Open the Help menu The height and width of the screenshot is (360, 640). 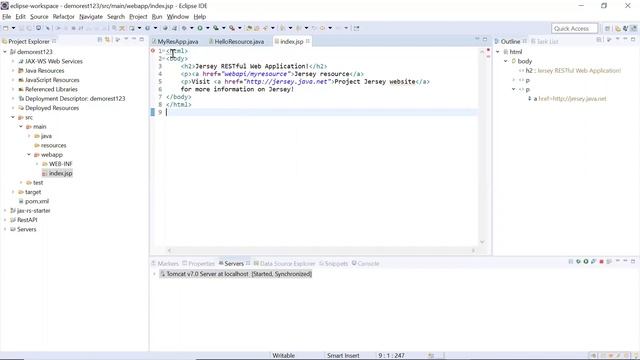[200, 17]
